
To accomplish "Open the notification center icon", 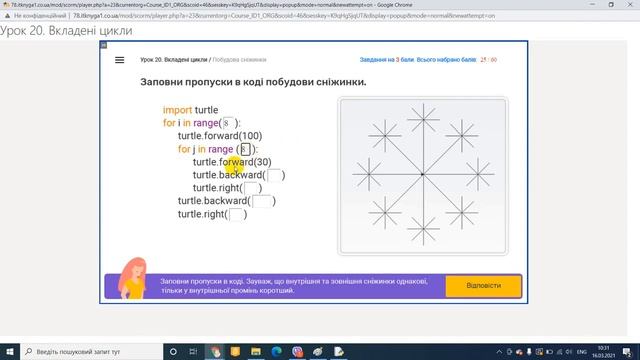I will coord(627,352).
